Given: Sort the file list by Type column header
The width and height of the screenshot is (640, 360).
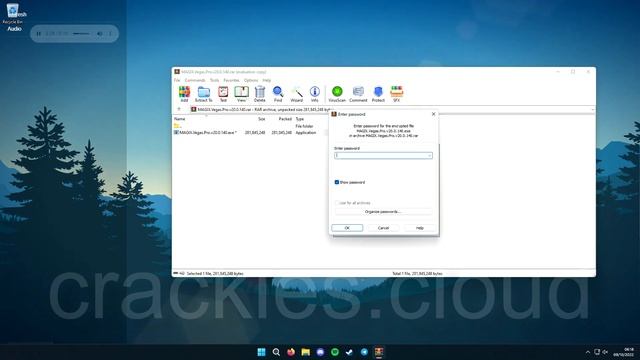Looking at the screenshot, I should [300, 119].
